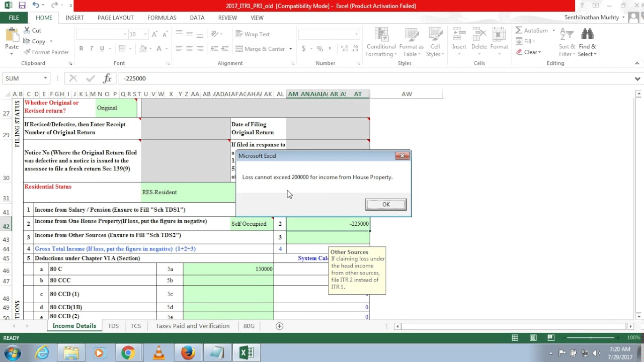Click the Percent Style icon
Image resolution: width=644 pixels, height=362 pixels.
pyautogui.click(x=319, y=49)
